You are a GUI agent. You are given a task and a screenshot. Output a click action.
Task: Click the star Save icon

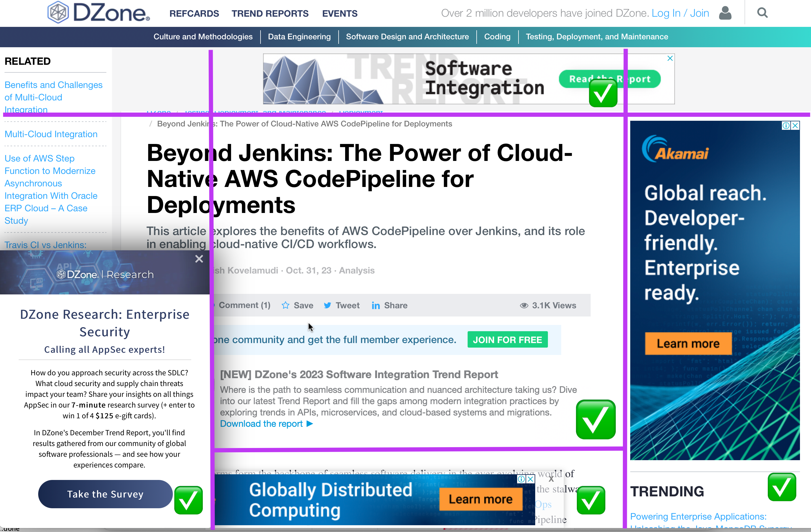point(285,305)
